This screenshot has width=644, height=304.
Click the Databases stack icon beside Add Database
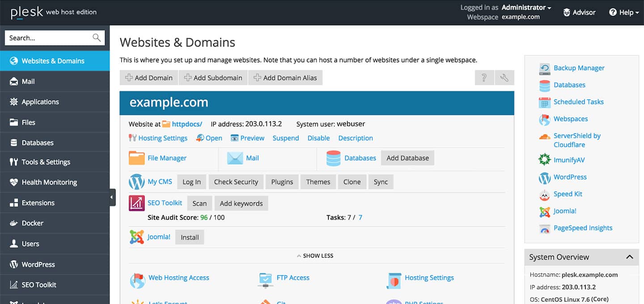(334, 158)
